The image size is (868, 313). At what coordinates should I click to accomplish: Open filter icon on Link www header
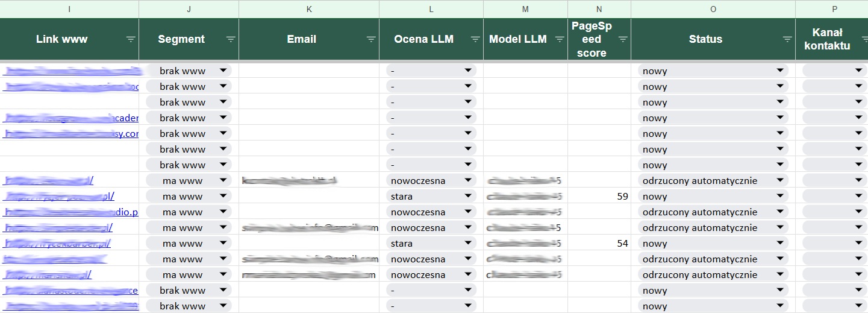pyautogui.click(x=131, y=39)
